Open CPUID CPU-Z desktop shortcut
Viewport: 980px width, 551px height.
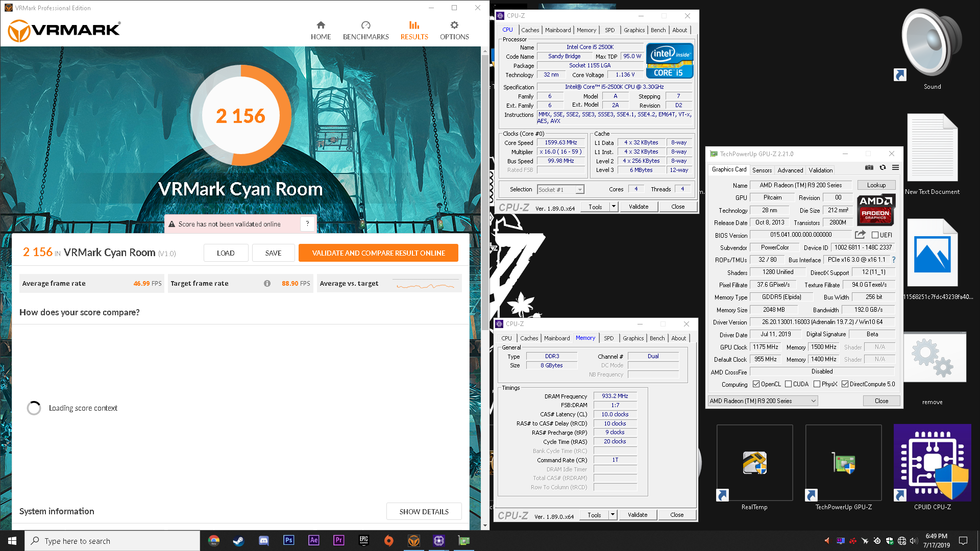click(932, 467)
